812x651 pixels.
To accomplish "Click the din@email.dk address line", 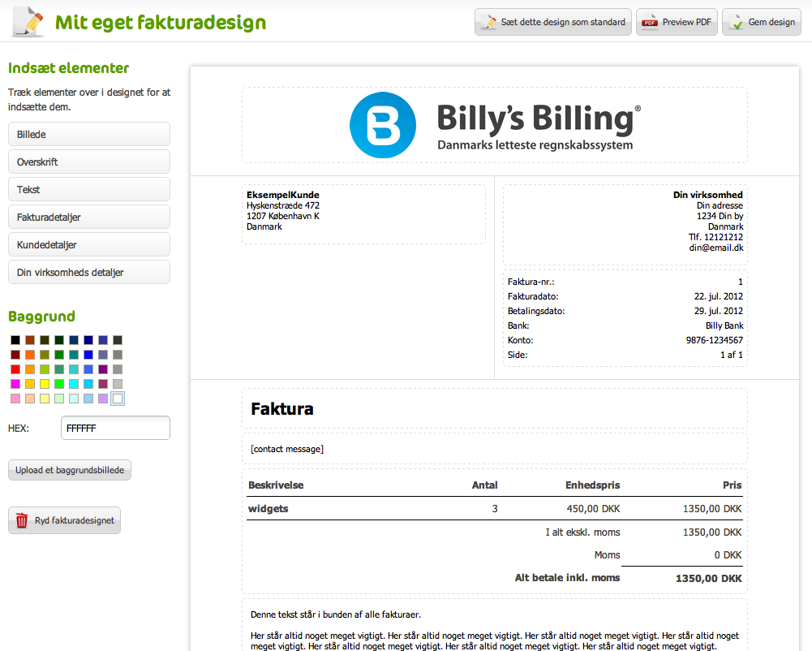I will [716, 248].
